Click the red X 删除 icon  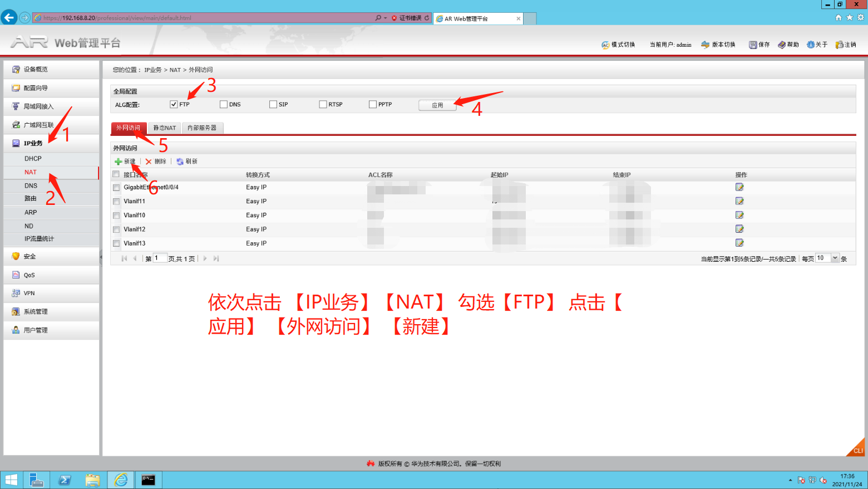click(149, 162)
